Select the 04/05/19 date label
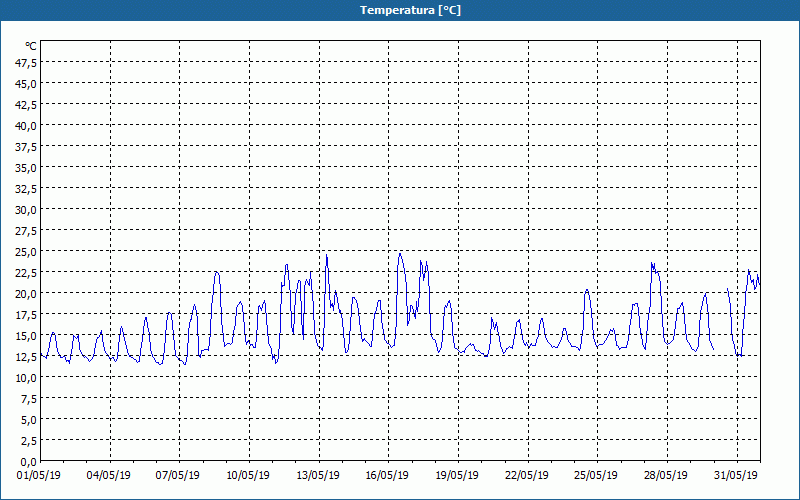 click(x=109, y=476)
